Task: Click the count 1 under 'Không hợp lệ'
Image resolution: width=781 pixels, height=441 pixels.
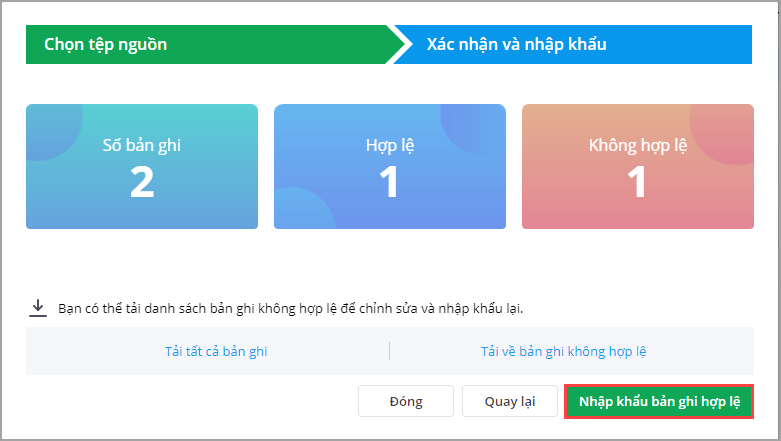Action: pos(638,181)
